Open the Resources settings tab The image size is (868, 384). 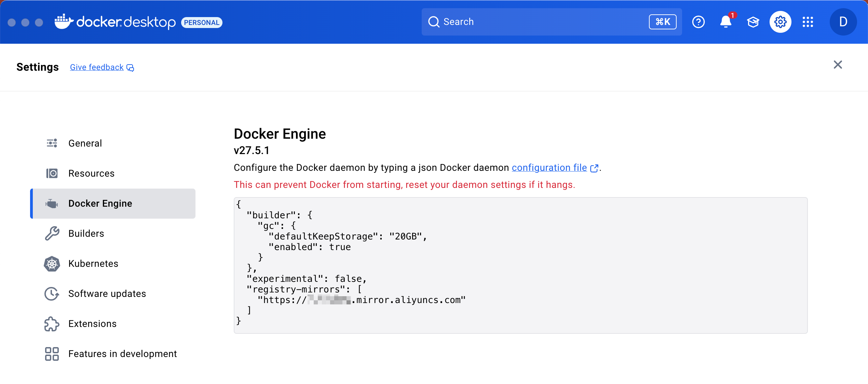[113, 173]
